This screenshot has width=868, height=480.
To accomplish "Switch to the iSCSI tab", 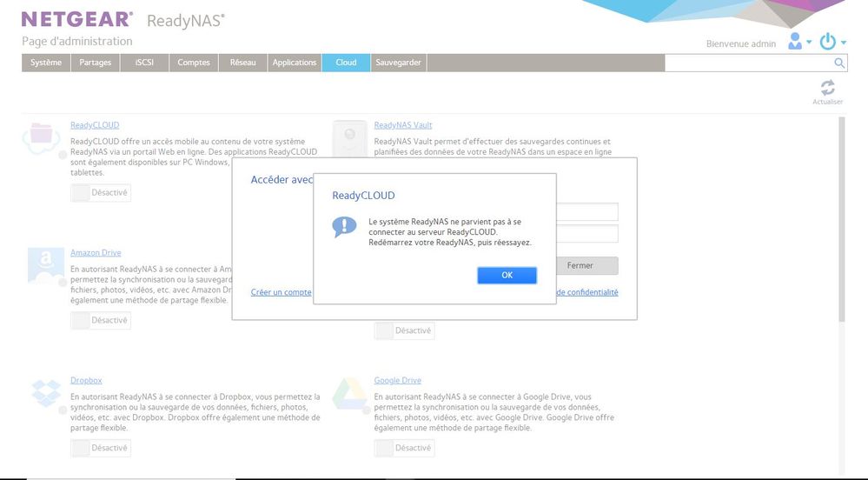I will coord(144,63).
